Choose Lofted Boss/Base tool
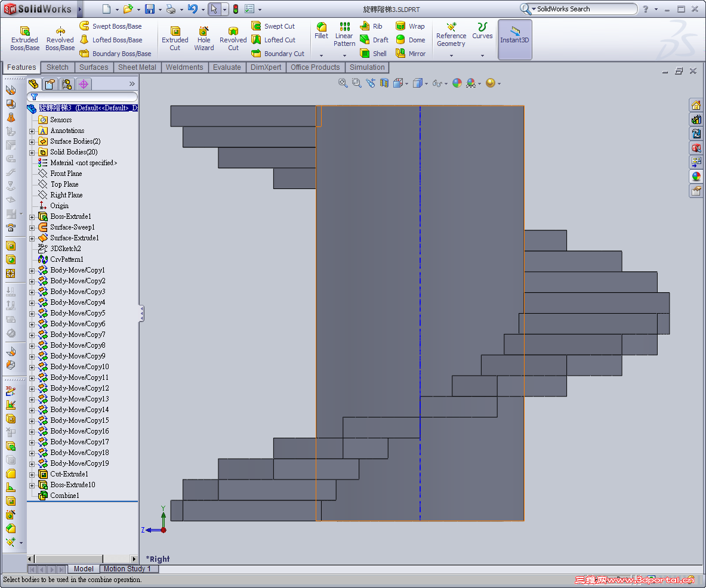 coord(111,39)
